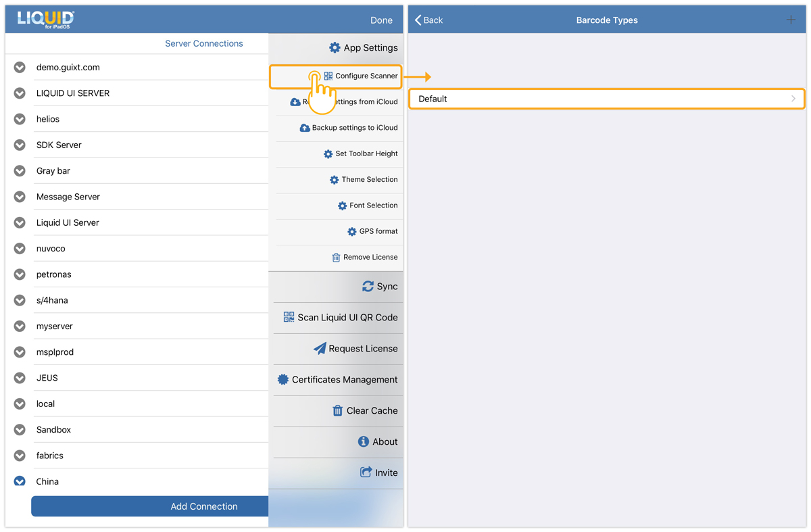
Task: Tap the Remove License trash icon
Action: pyautogui.click(x=336, y=258)
